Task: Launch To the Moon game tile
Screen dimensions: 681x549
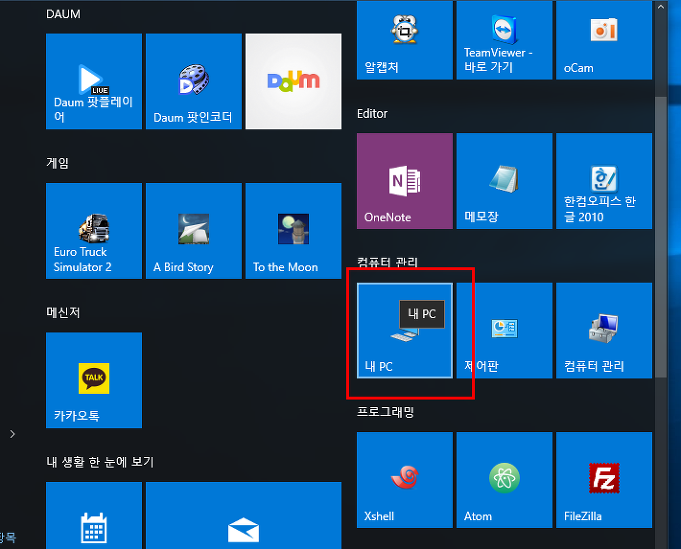Action: pyautogui.click(x=294, y=231)
